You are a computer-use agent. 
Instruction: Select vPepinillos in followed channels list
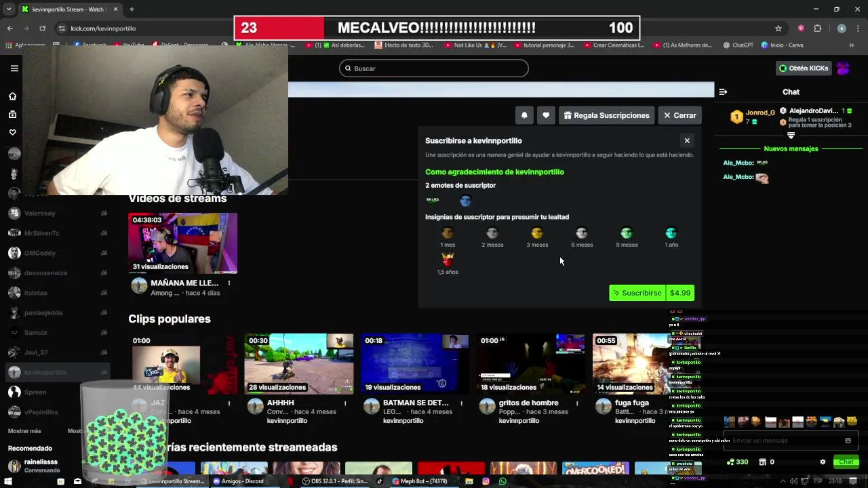pyautogui.click(x=58, y=412)
